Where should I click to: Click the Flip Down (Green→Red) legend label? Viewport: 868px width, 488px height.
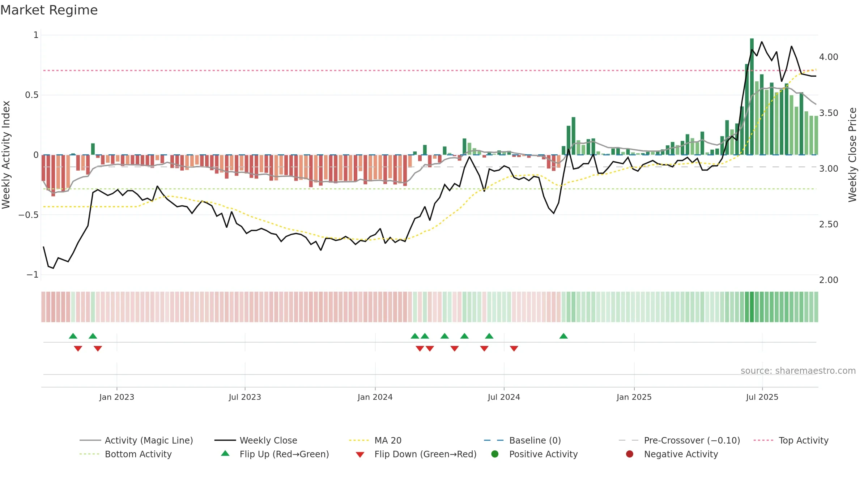tap(425, 454)
